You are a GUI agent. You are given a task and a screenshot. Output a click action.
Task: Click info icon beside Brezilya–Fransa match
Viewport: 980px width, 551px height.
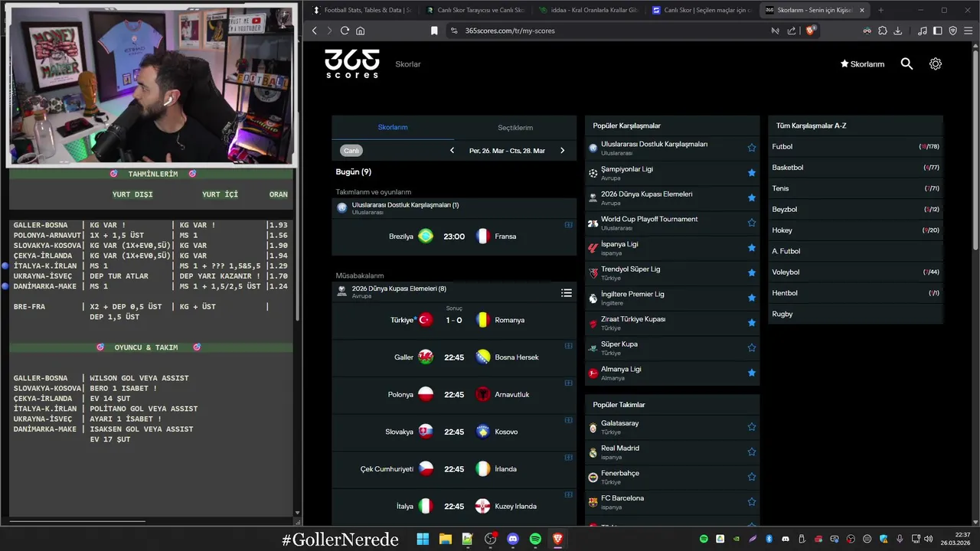click(568, 225)
